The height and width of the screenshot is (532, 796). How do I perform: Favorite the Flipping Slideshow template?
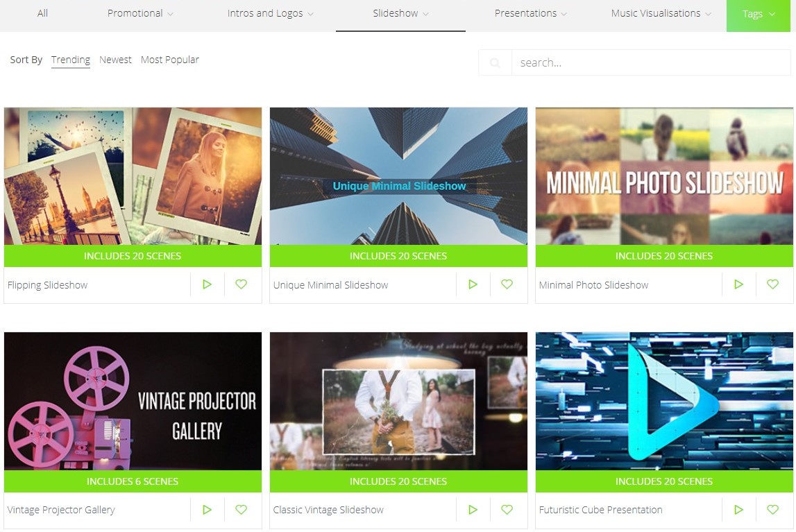(241, 284)
